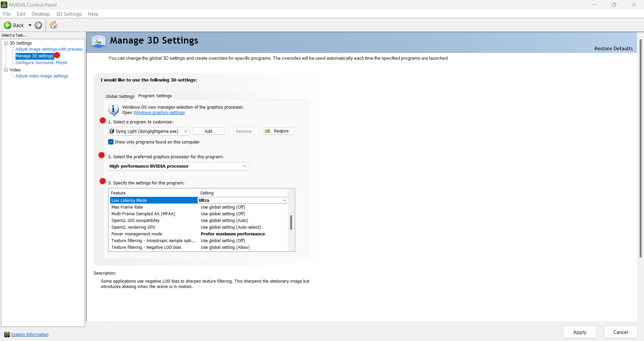This screenshot has height=341, width=644.
Task: Toggle 'Show only programs found on this computer'
Action: [x=111, y=142]
